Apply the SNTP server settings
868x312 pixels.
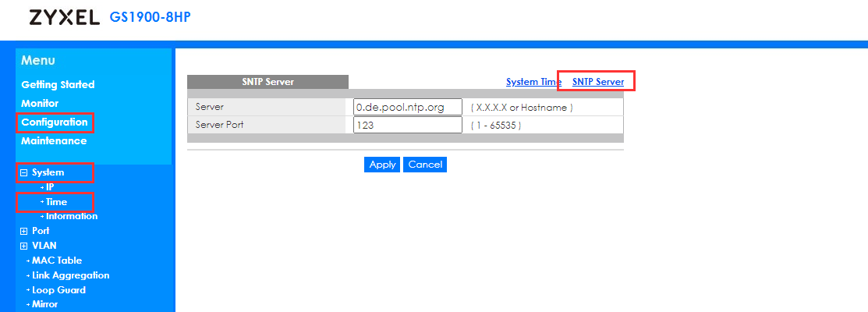(382, 165)
